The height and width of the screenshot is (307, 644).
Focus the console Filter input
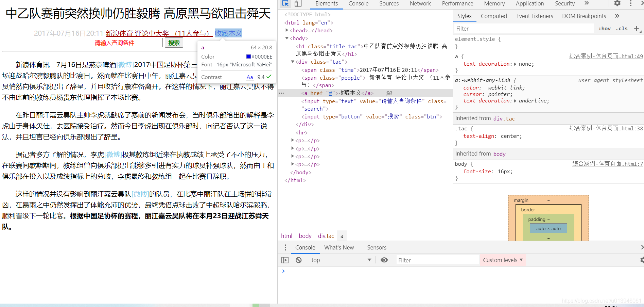437,260
